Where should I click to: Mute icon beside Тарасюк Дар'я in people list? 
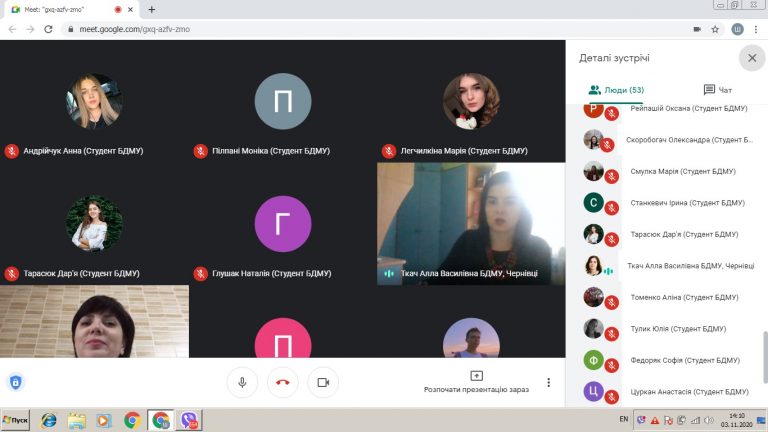click(611, 240)
